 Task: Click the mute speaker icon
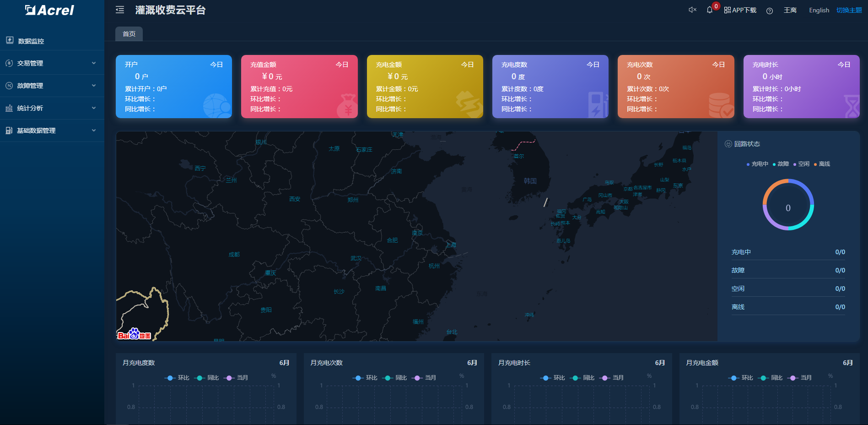[692, 10]
